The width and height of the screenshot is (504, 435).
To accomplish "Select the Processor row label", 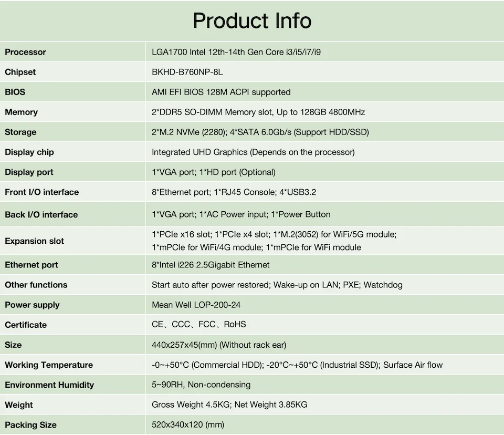I will (25, 52).
